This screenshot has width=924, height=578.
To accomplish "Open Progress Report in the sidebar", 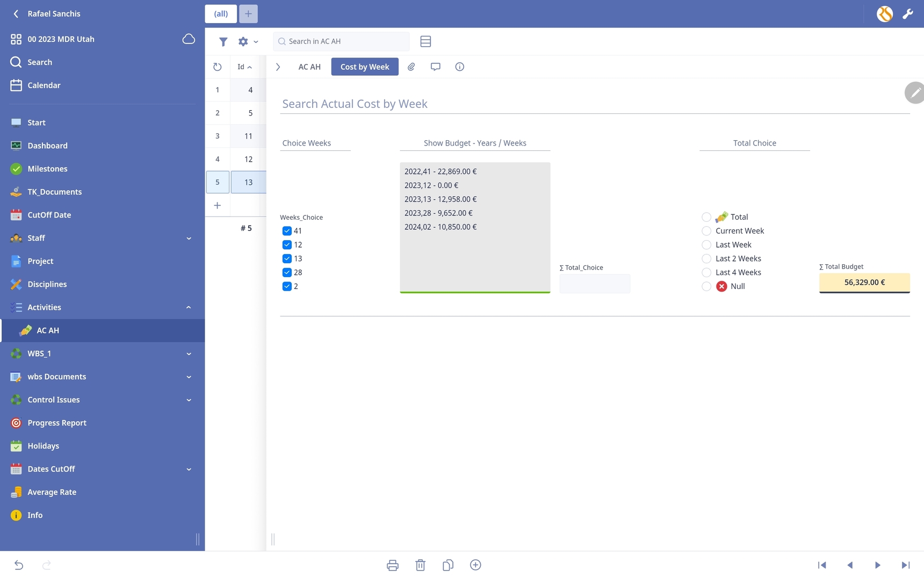I will coord(57,423).
